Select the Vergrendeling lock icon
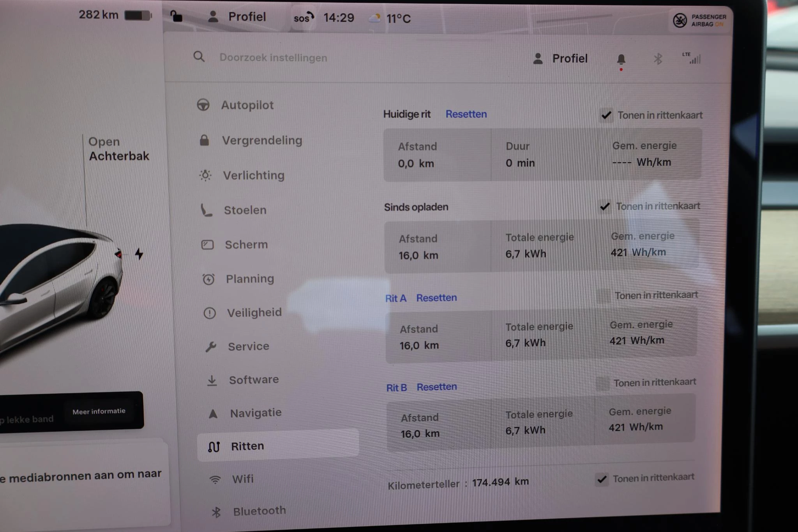 point(205,140)
